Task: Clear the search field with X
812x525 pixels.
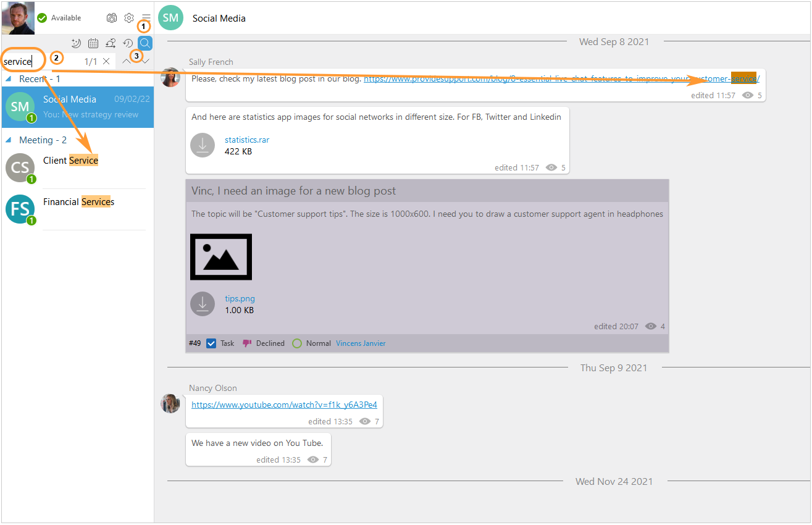Action: pos(106,61)
